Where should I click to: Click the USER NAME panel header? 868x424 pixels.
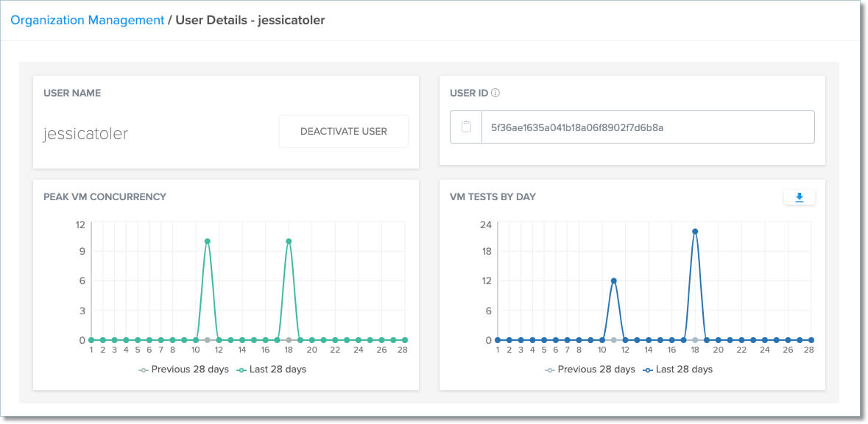click(x=72, y=93)
